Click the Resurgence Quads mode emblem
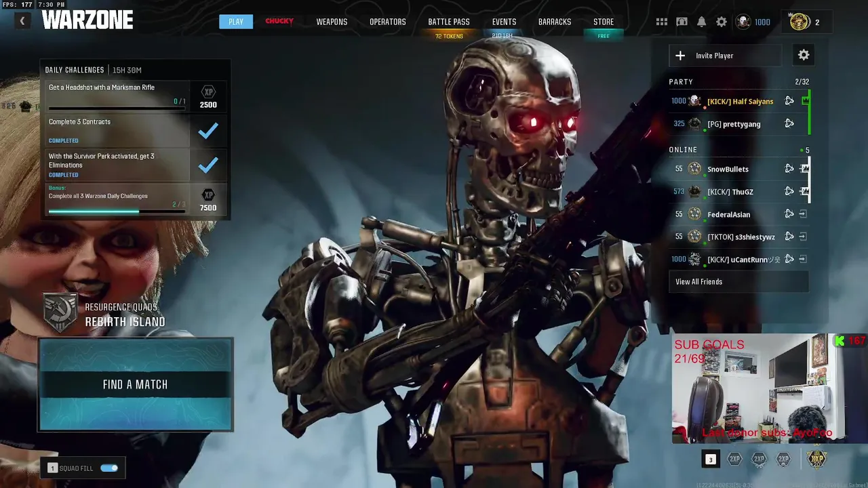Image resolution: width=868 pixels, height=488 pixels. 60,312
